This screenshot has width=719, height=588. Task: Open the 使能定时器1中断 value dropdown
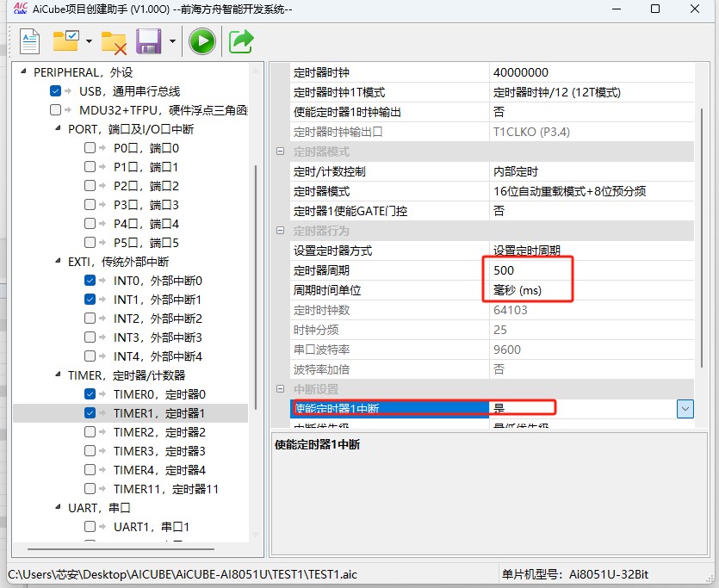[685, 409]
